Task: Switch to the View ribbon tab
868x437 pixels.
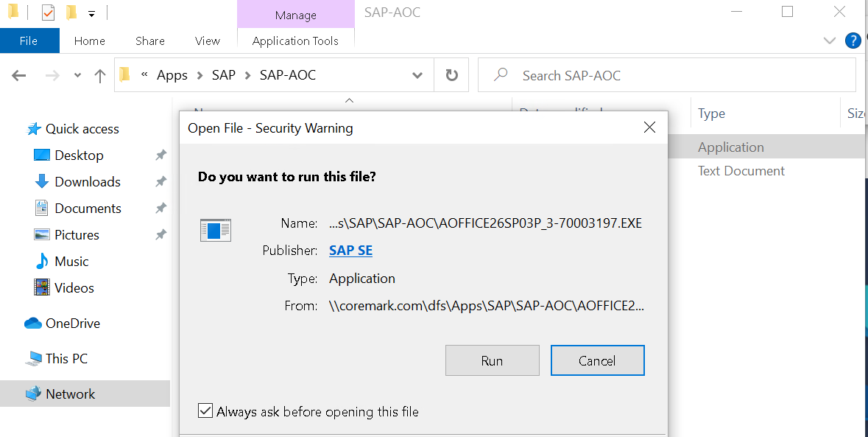Action: tap(207, 41)
